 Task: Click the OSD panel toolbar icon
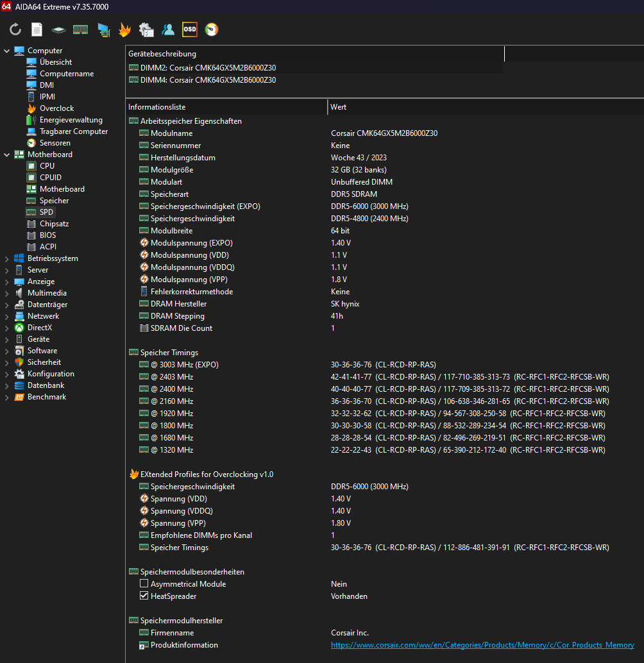[190, 29]
